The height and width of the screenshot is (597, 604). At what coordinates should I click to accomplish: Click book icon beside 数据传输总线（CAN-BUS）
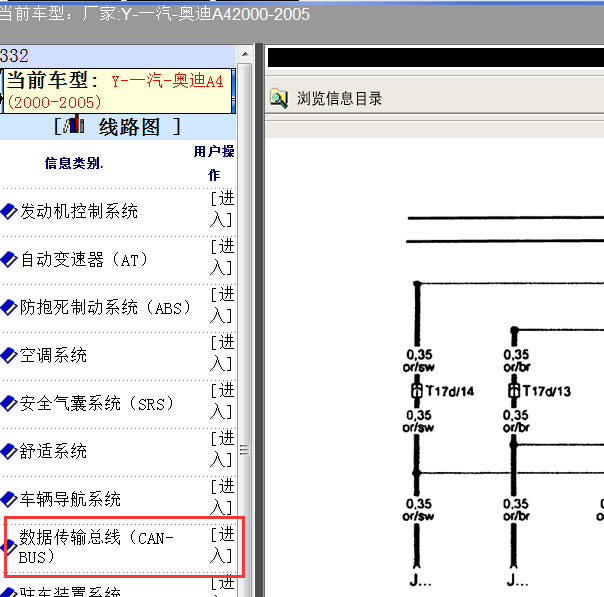pyautogui.click(x=9, y=547)
